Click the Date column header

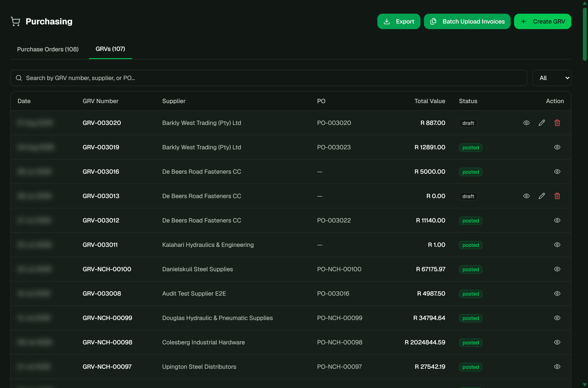click(x=24, y=101)
